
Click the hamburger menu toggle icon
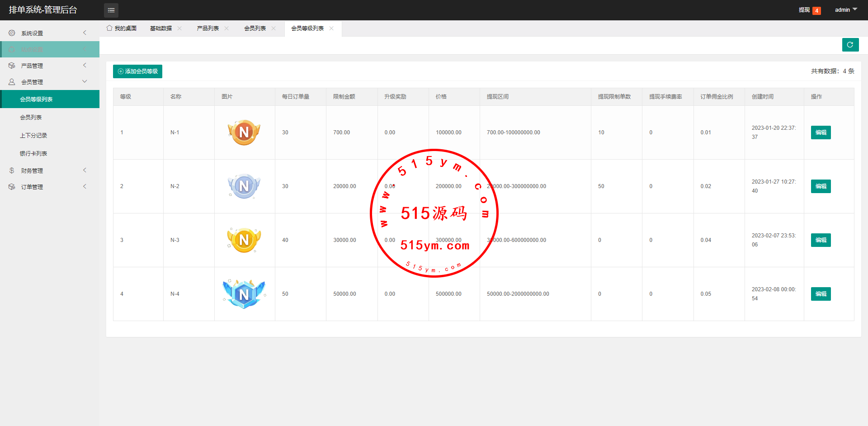point(111,10)
